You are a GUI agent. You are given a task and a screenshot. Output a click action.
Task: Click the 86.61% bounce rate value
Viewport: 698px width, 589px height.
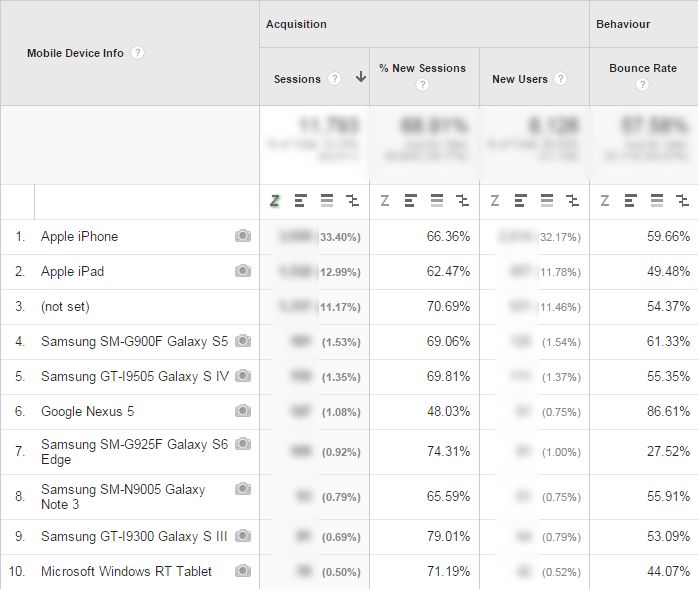pyautogui.click(x=668, y=411)
